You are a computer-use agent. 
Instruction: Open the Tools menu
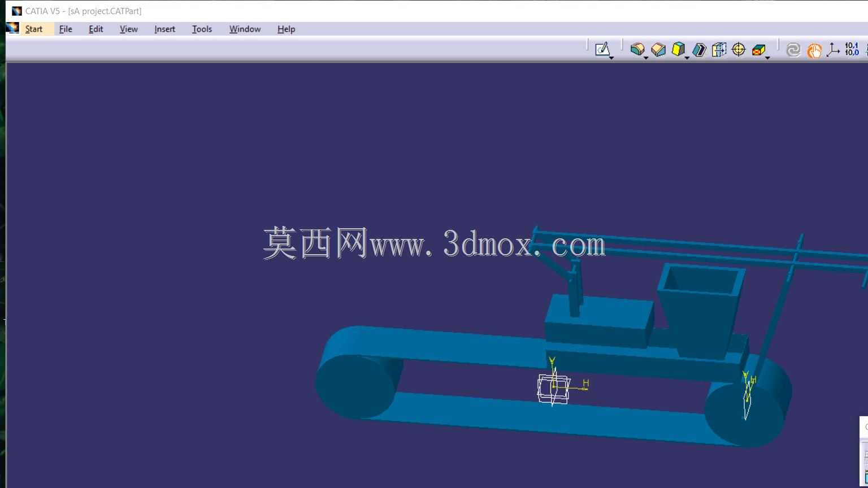202,29
